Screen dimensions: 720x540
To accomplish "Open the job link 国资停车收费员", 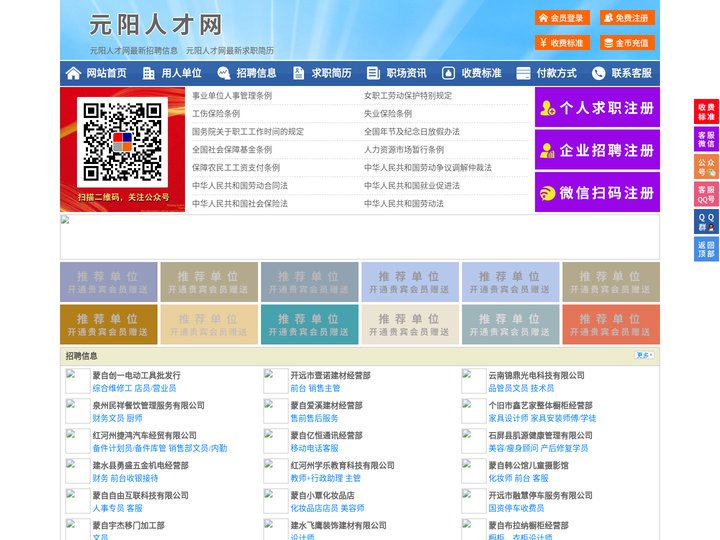I will click(516, 508).
